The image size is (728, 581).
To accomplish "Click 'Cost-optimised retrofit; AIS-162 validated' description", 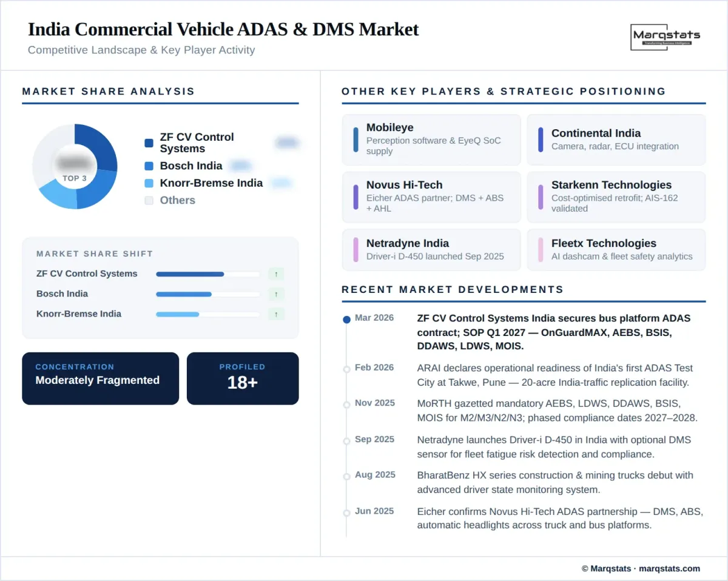I will (615, 203).
